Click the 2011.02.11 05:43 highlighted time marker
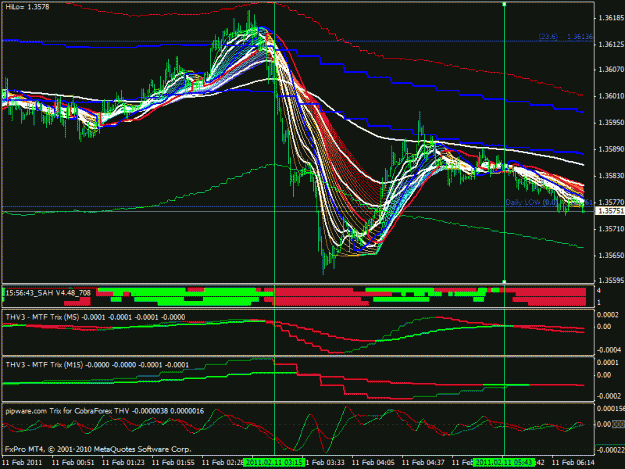This screenshot has height=469, width=625. click(504, 463)
